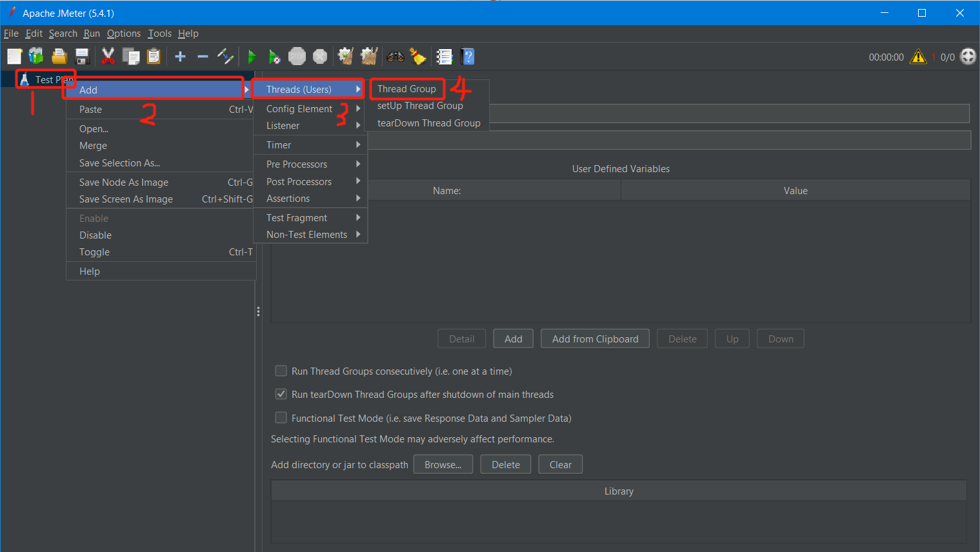Click the classpath Delete button
The height and width of the screenshot is (552, 980).
coord(506,464)
